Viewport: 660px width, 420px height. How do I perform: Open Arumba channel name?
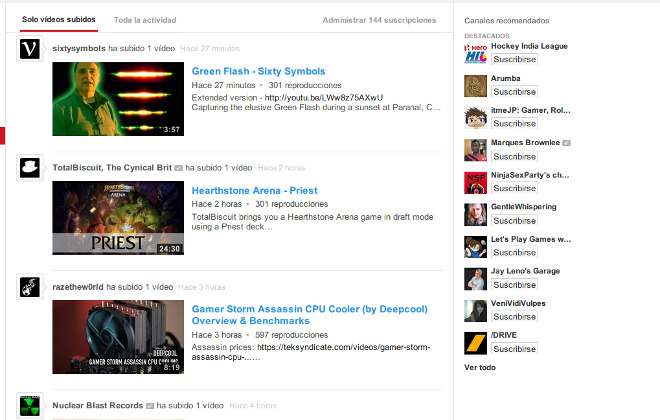tap(506, 79)
